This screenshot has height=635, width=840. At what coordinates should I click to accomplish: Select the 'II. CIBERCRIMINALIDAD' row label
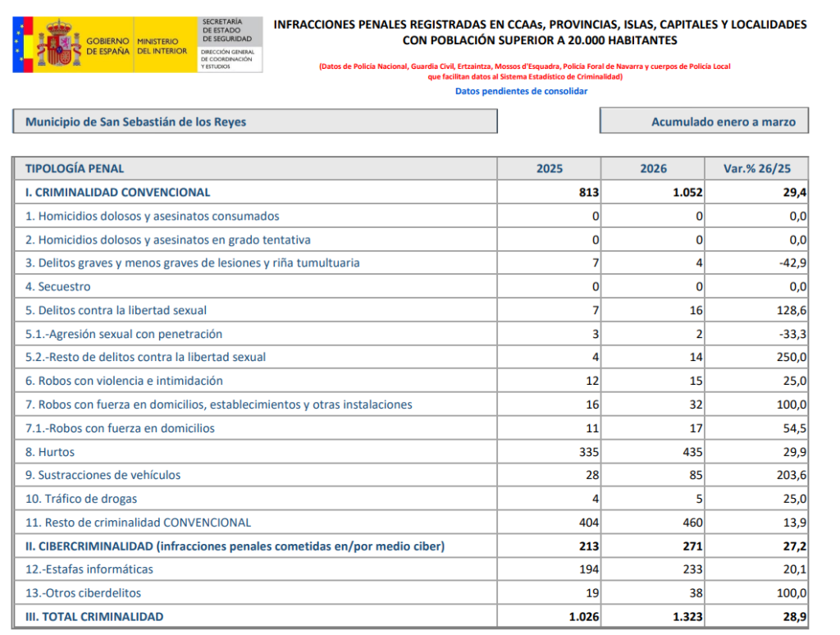[x=235, y=546]
